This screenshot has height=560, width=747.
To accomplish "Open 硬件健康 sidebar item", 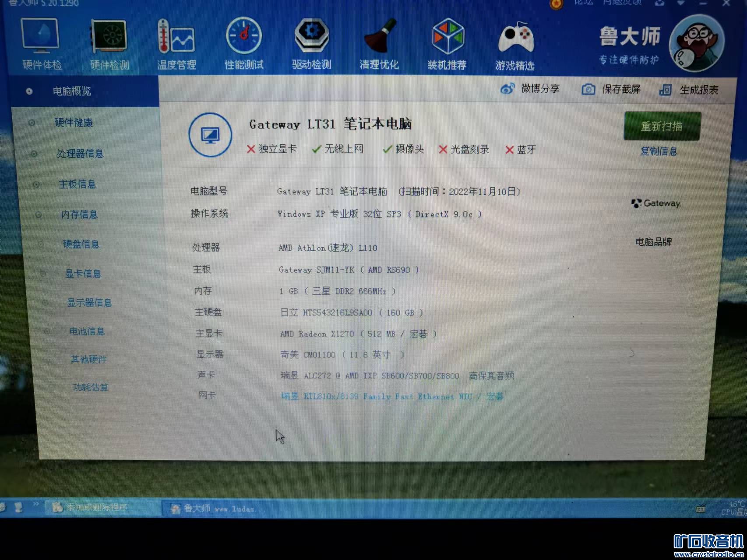I will [x=74, y=122].
